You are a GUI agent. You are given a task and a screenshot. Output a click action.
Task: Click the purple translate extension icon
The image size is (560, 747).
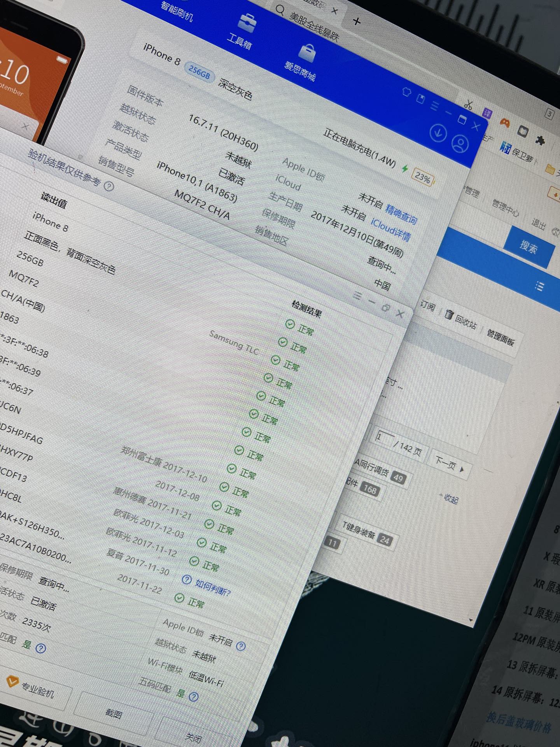pyautogui.click(x=487, y=113)
